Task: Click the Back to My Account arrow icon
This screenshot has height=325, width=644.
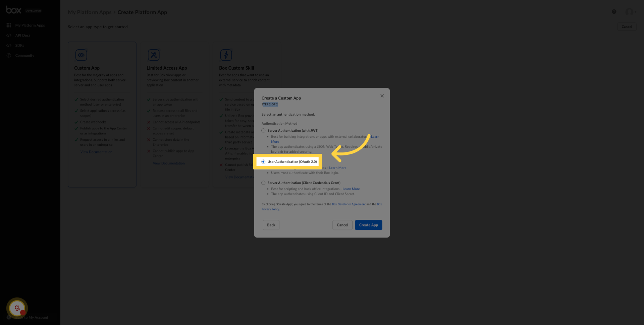Action: [8, 317]
